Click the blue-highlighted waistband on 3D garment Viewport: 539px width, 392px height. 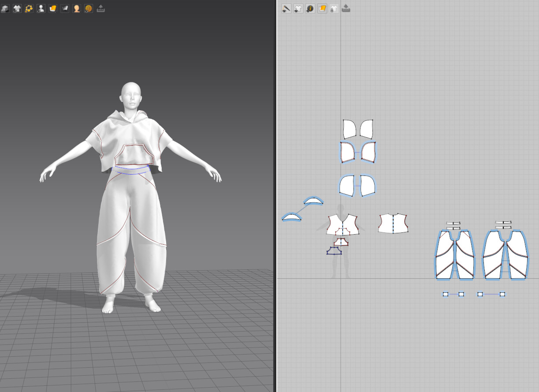coord(131,169)
